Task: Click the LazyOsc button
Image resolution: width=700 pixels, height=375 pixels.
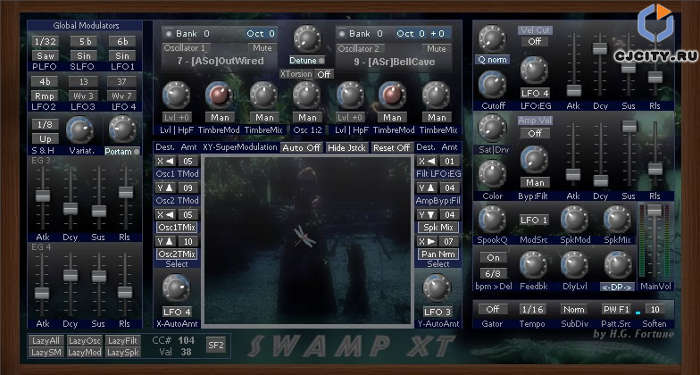Action: pos(85,341)
